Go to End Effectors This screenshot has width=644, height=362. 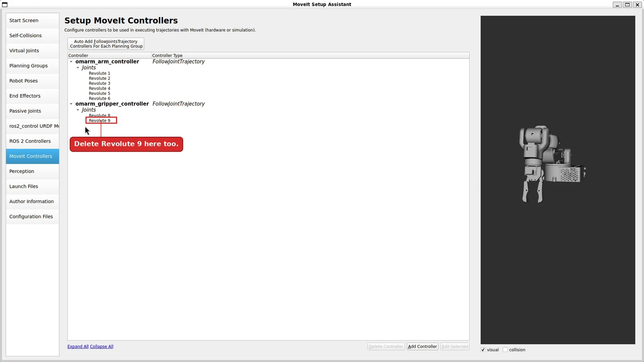pos(33,96)
